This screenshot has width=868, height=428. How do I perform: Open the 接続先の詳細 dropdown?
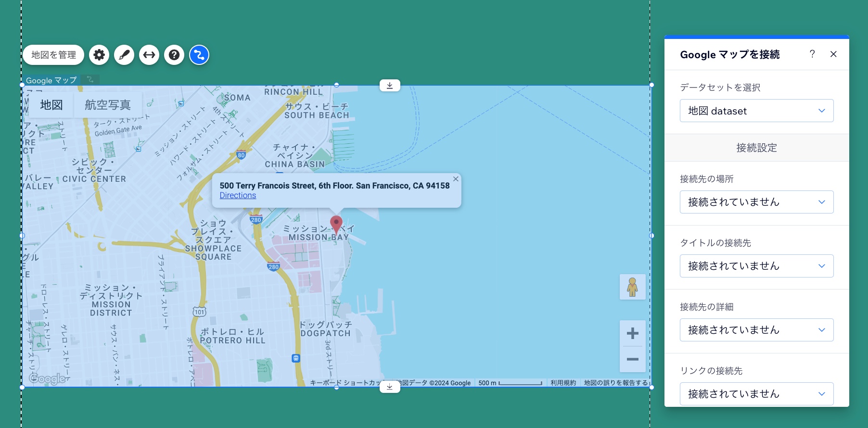756,330
